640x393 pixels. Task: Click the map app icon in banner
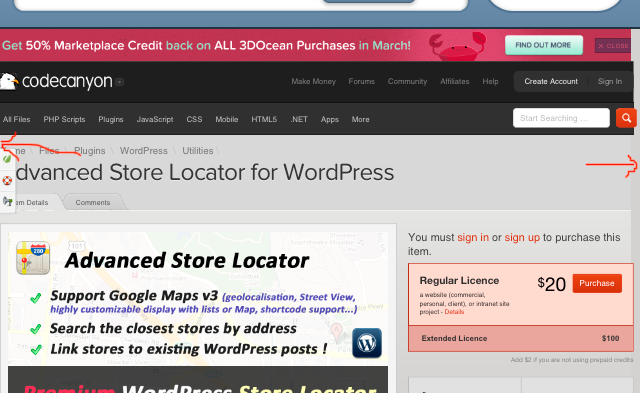[33, 258]
